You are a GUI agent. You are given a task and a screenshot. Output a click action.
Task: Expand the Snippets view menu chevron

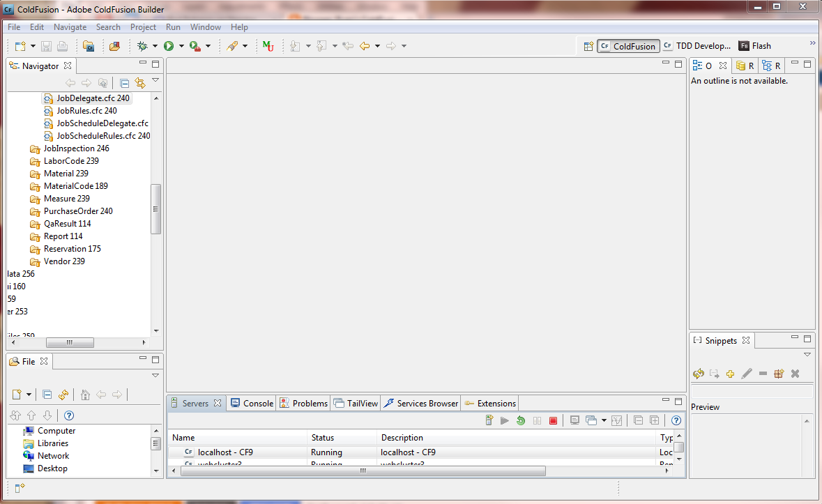coord(807,354)
